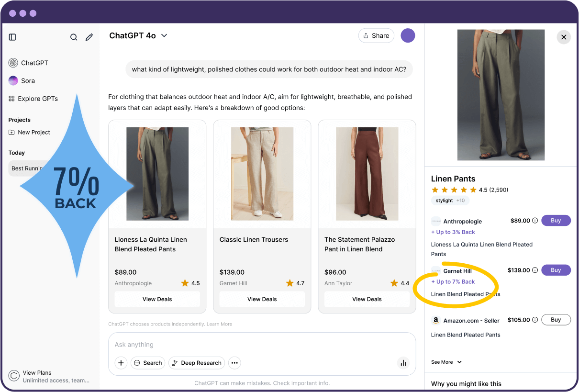The image size is (579, 392).
Task: Click the 4.4 star rating on Ann Taylor card
Action: (x=400, y=283)
